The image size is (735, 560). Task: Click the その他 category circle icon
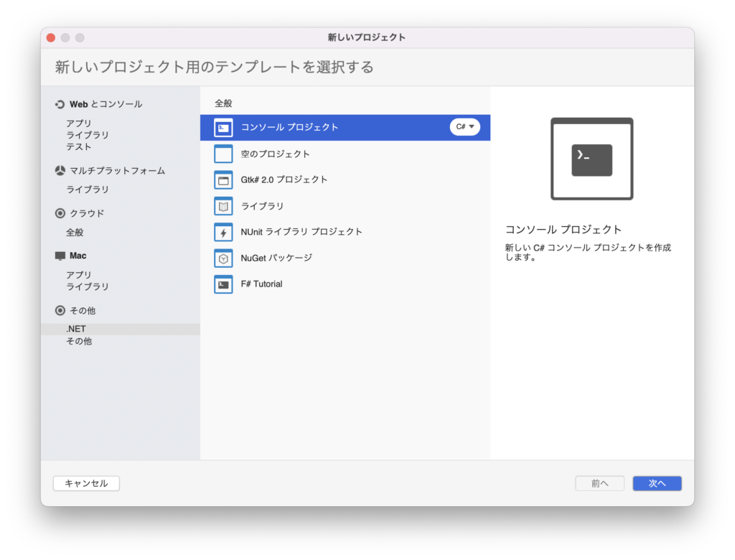tap(60, 310)
